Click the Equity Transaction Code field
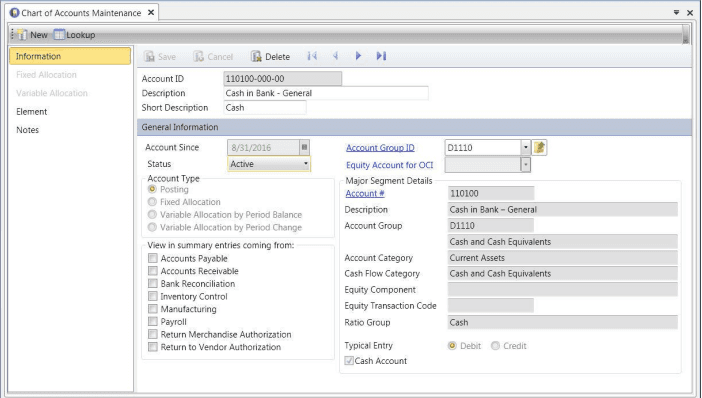The width and height of the screenshot is (702, 398). (x=491, y=306)
